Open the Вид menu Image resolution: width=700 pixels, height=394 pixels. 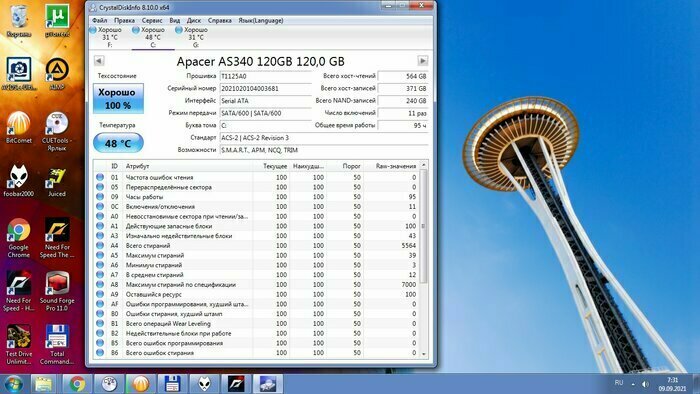pos(175,21)
